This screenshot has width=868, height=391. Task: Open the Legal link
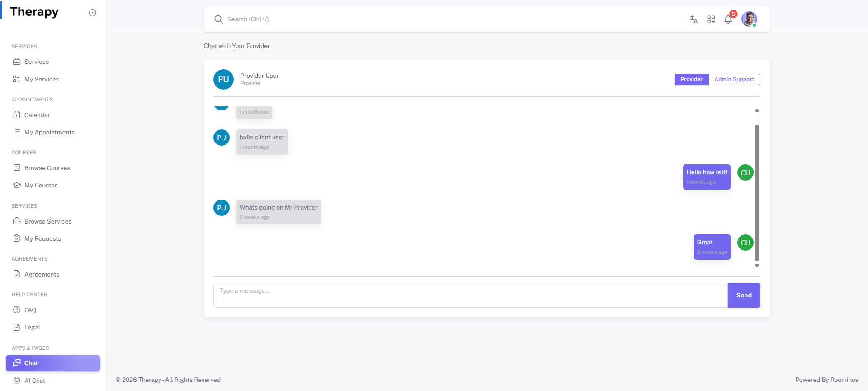click(x=53, y=327)
